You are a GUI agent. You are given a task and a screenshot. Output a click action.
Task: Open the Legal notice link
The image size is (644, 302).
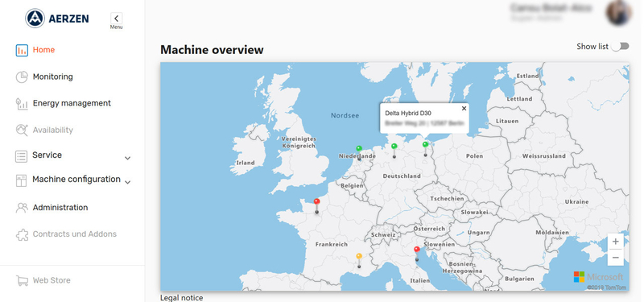(182, 298)
